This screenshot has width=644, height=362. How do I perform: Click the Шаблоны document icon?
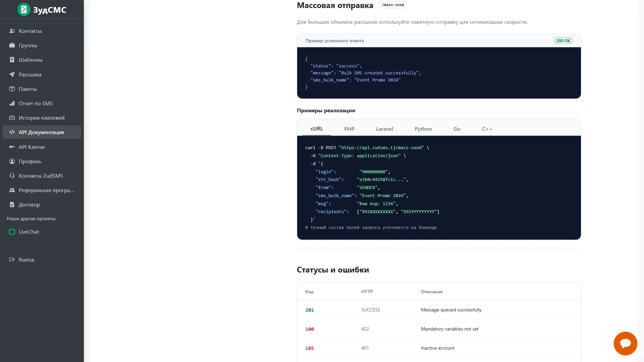click(12, 60)
